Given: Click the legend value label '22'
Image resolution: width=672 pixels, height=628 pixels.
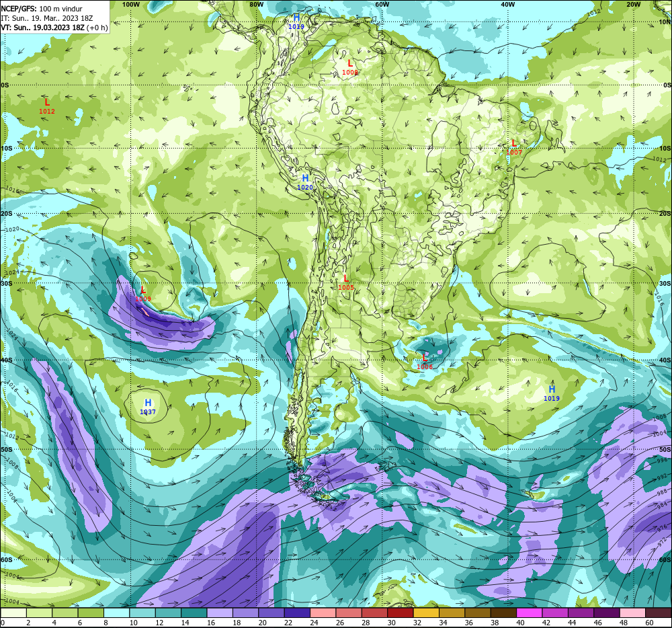Looking at the screenshot, I should click(x=288, y=623).
